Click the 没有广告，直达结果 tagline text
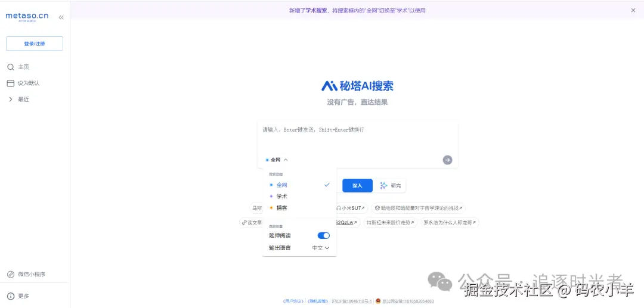Screen dimensions: 644x308 357,102
